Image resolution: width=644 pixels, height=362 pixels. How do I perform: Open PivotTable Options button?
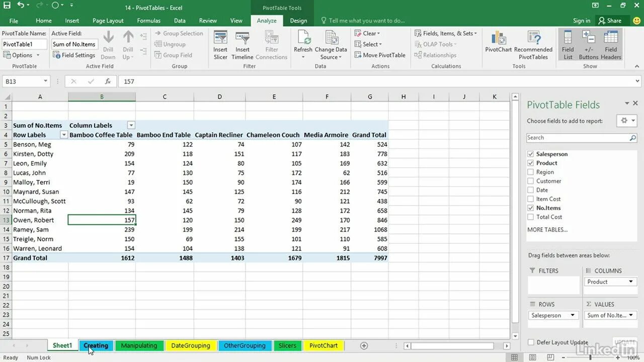[x=21, y=55]
